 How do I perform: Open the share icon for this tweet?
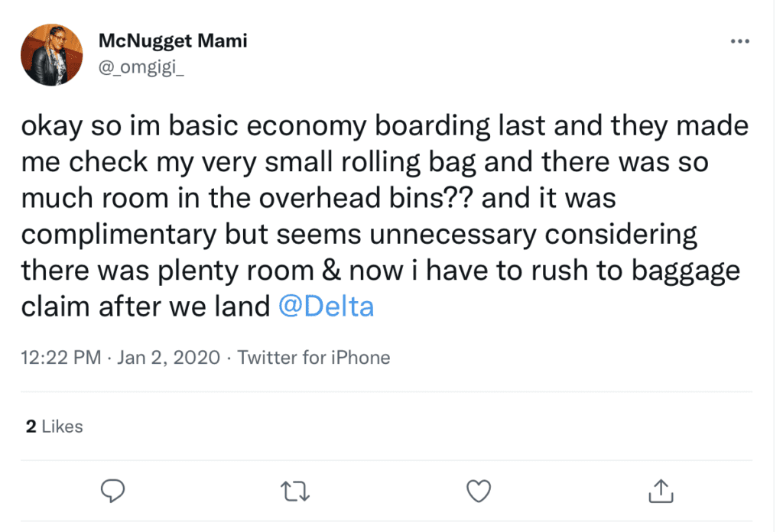click(x=661, y=491)
